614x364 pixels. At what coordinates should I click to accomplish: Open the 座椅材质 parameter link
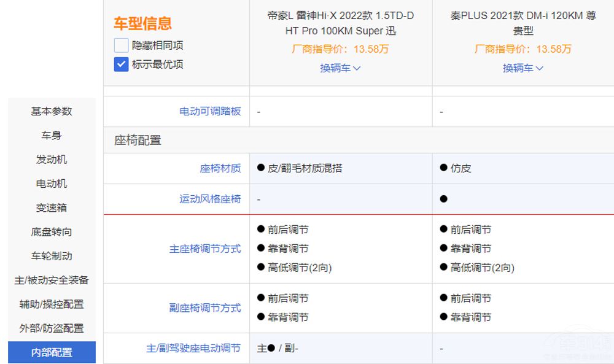click(x=220, y=168)
